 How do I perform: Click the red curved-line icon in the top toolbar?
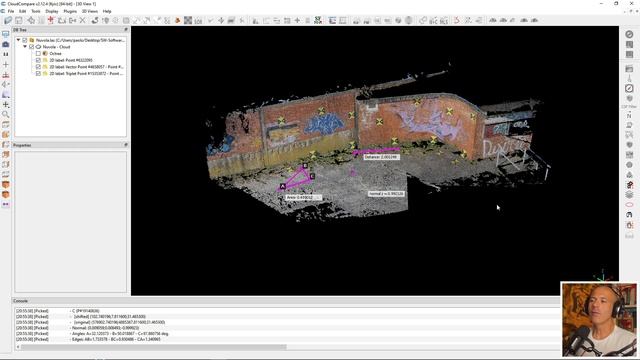click(456, 20)
